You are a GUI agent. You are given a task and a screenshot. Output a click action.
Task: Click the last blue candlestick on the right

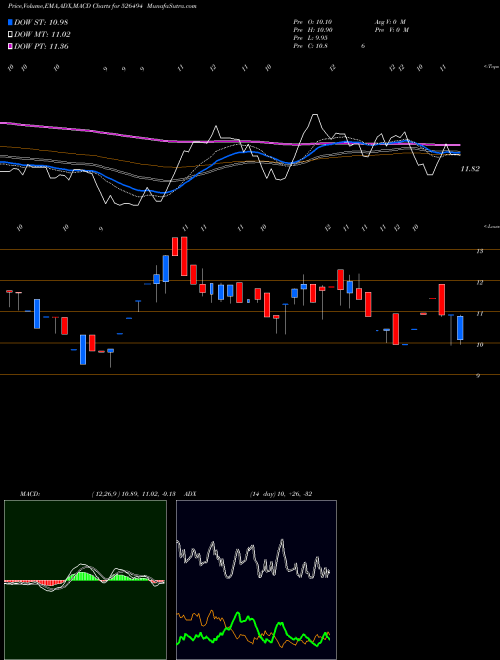click(460, 328)
